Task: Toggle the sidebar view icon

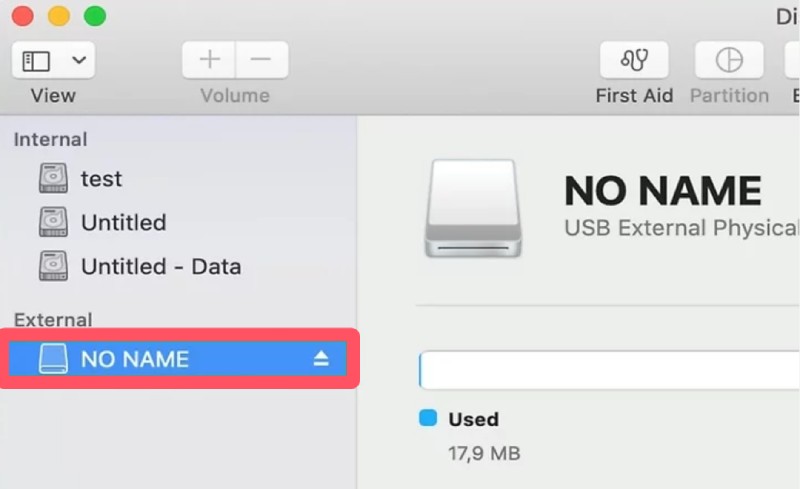Action: click(37, 61)
